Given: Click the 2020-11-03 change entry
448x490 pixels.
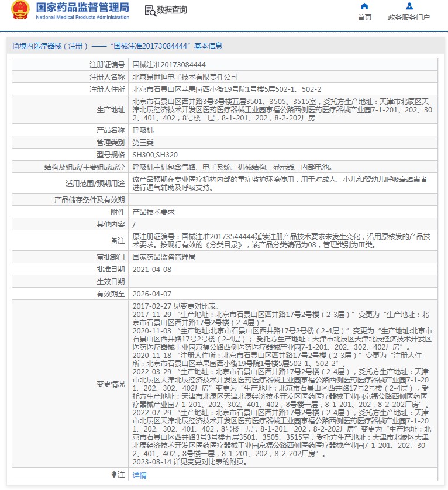Looking at the screenshot, I should pyautogui.click(x=282, y=339).
